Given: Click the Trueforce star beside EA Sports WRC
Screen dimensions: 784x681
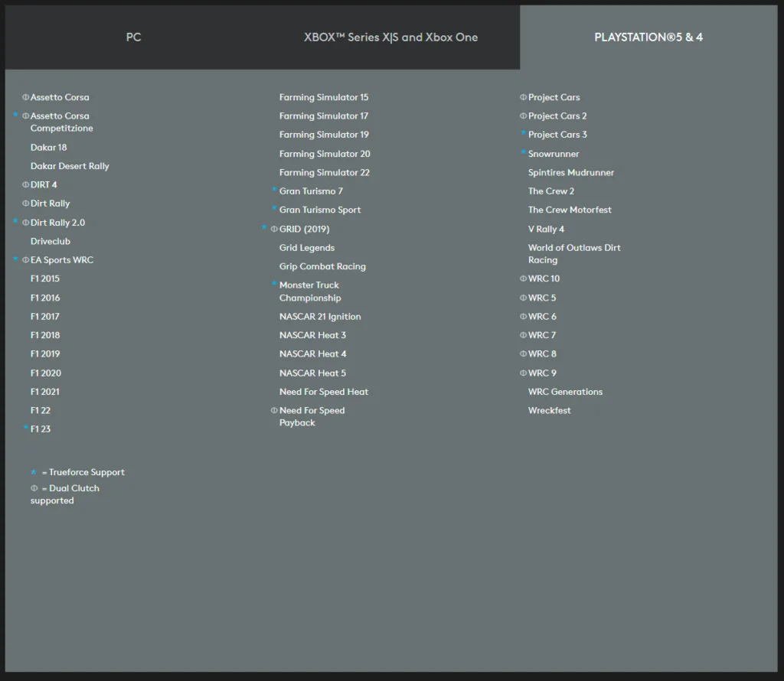Looking at the screenshot, I should (15, 259).
